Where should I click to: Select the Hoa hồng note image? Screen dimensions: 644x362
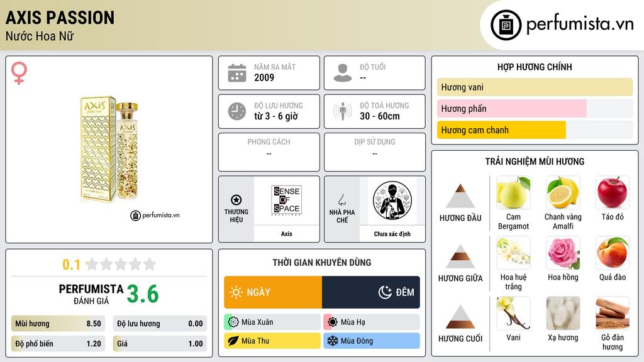coord(563,253)
